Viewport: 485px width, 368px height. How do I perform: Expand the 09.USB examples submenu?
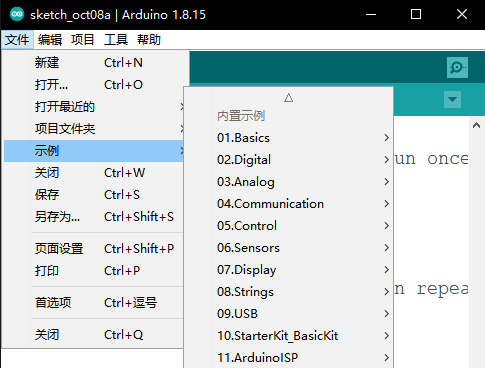click(289, 314)
